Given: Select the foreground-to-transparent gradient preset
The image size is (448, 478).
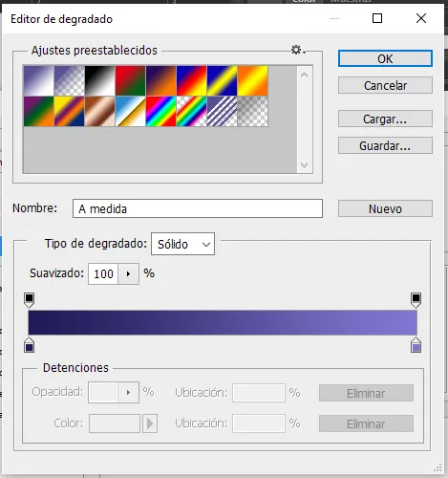Looking at the screenshot, I should point(69,81).
